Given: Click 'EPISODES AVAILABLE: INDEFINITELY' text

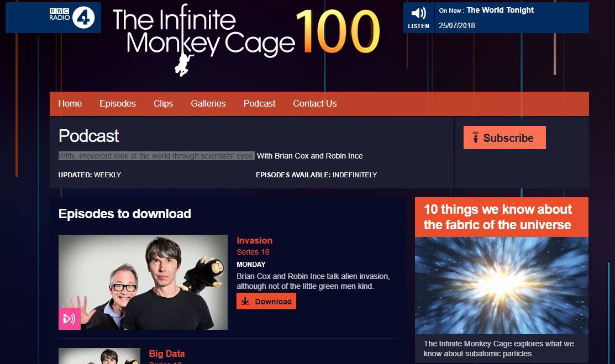Looking at the screenshot, I should click(317, 175).
